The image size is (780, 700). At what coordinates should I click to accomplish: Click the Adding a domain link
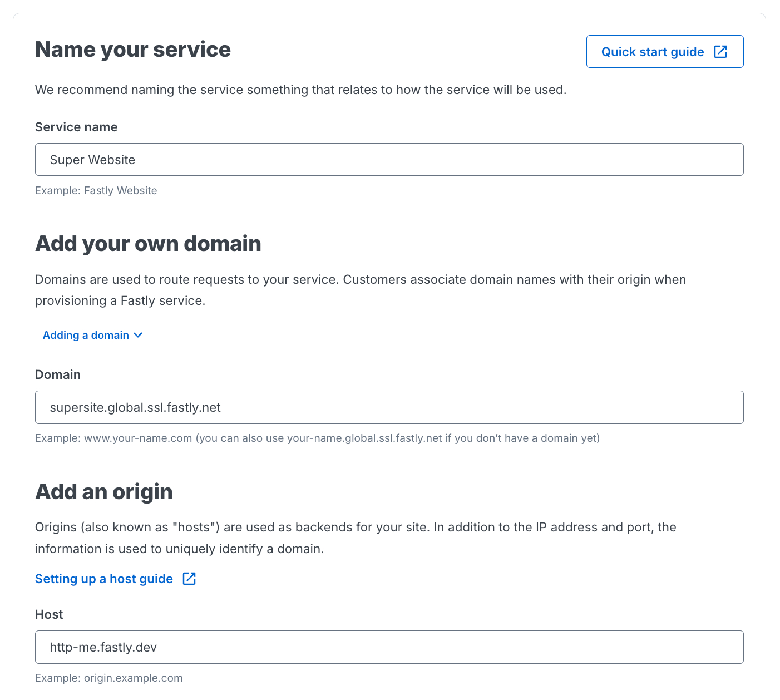[86, 335]
